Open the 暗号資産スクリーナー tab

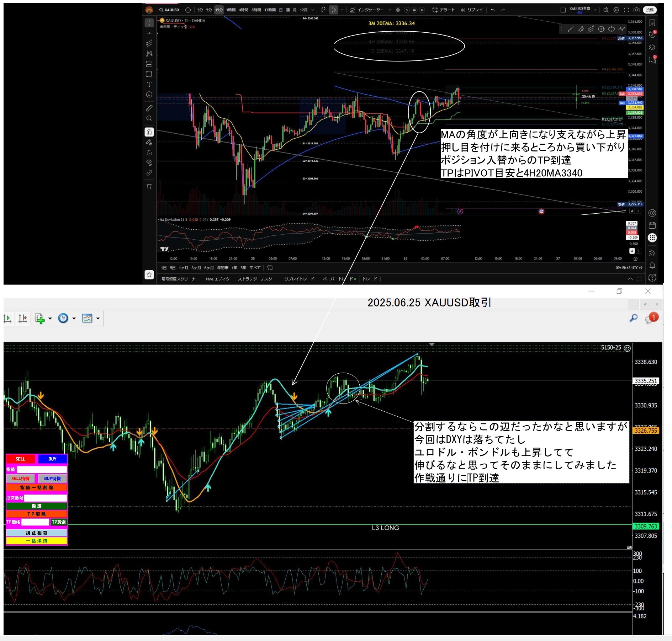pyautogui.click(x=180, y=279)
